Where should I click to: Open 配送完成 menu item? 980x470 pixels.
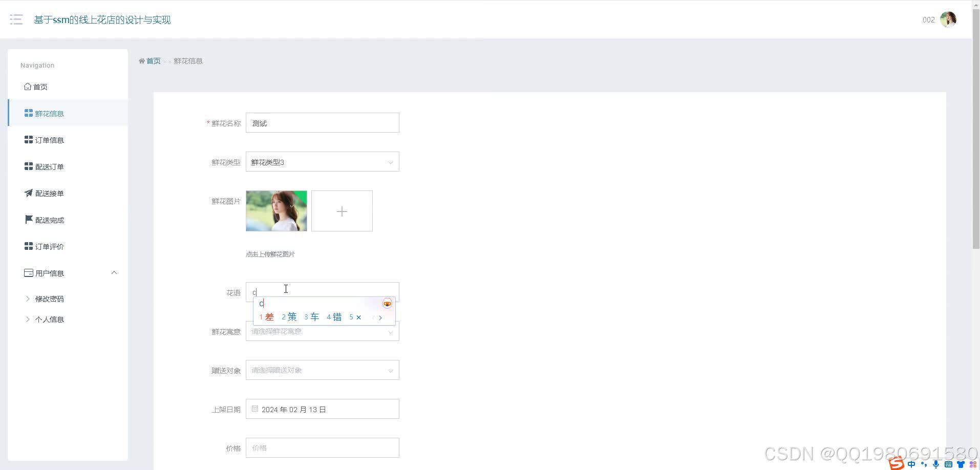pyautogui.click(x=68, y=220)
